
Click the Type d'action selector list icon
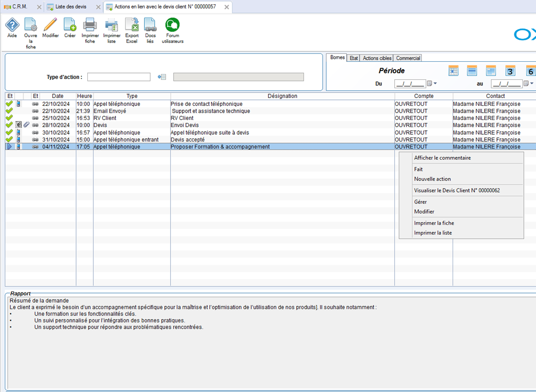coord(162,77)
